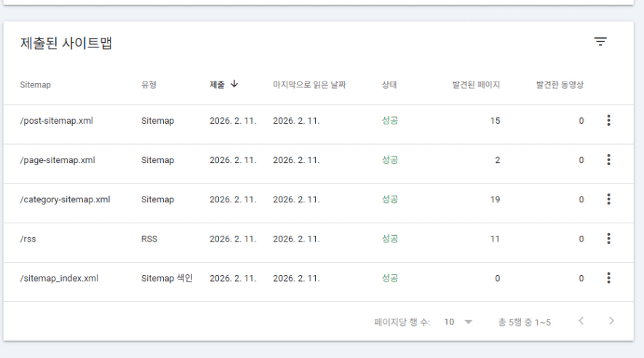Click the 발견된 페이지 column header
The height and width of the screenshot is (358, 644).
tap(476, 84)
